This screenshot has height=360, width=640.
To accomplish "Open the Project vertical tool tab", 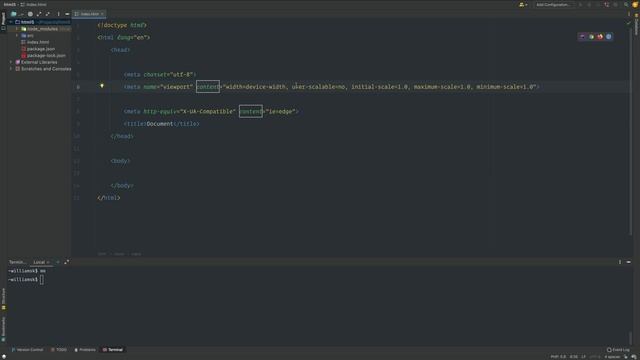I will coord(3,21).
